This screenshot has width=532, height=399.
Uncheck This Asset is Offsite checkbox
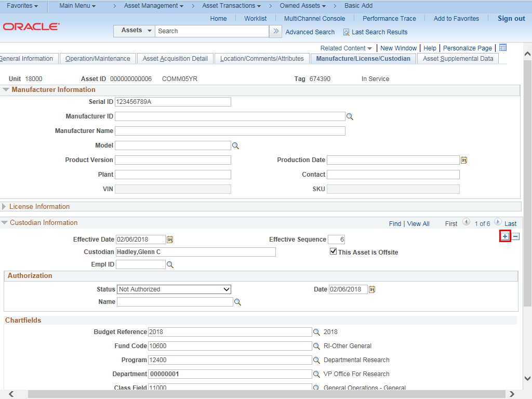click(334, 251)
